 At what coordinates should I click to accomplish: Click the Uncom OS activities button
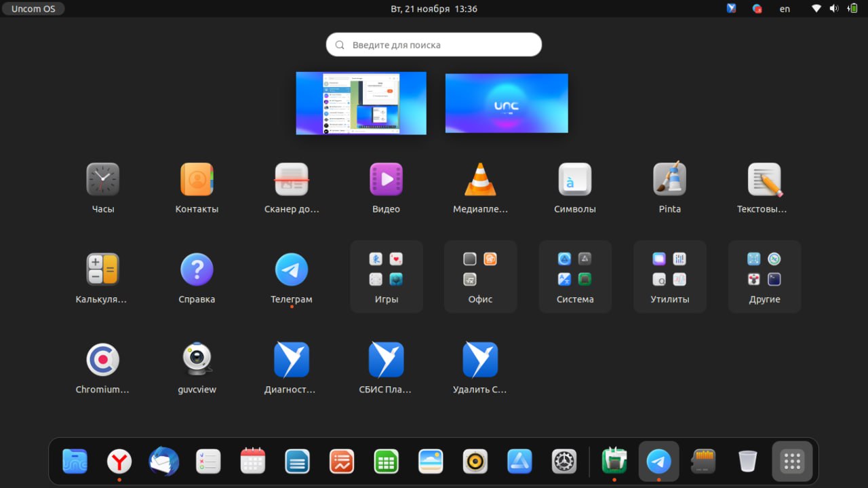[x=33, y=9]
